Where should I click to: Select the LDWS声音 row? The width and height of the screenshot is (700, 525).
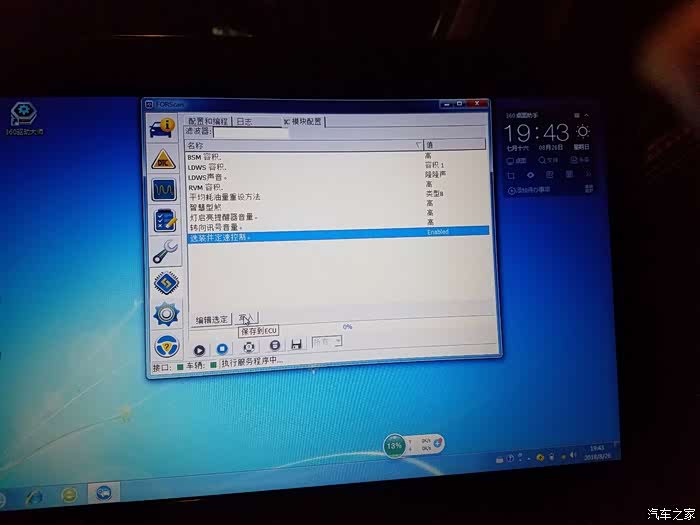point(337,176)
